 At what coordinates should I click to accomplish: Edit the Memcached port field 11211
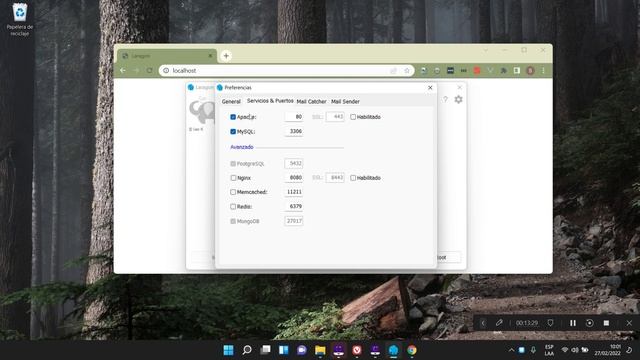[x=293, y=192]
